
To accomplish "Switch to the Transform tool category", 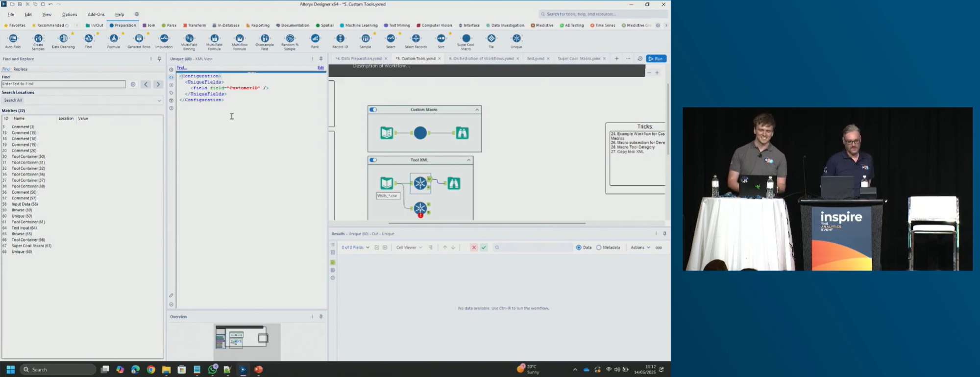I will (195, 25).
